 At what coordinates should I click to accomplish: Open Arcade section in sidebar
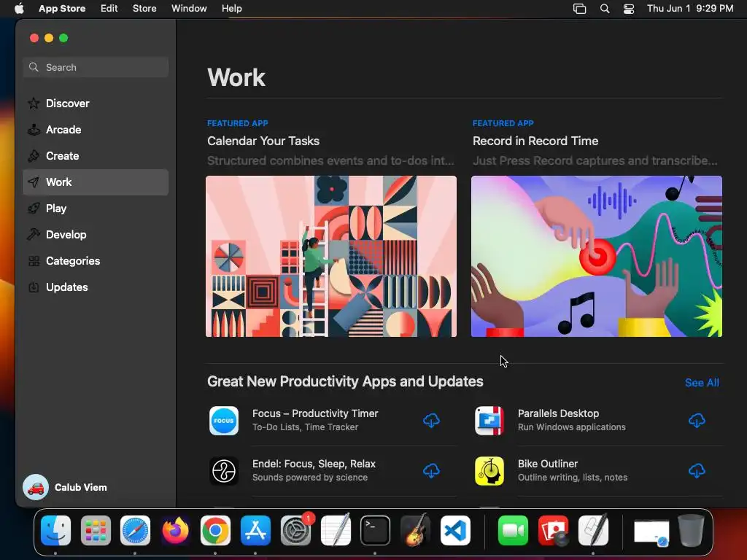click(96, 130)
